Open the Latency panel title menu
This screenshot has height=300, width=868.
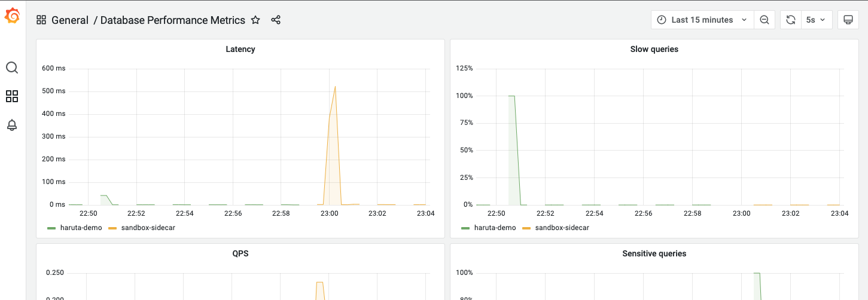pyautogui.click(x=240, y=49)
